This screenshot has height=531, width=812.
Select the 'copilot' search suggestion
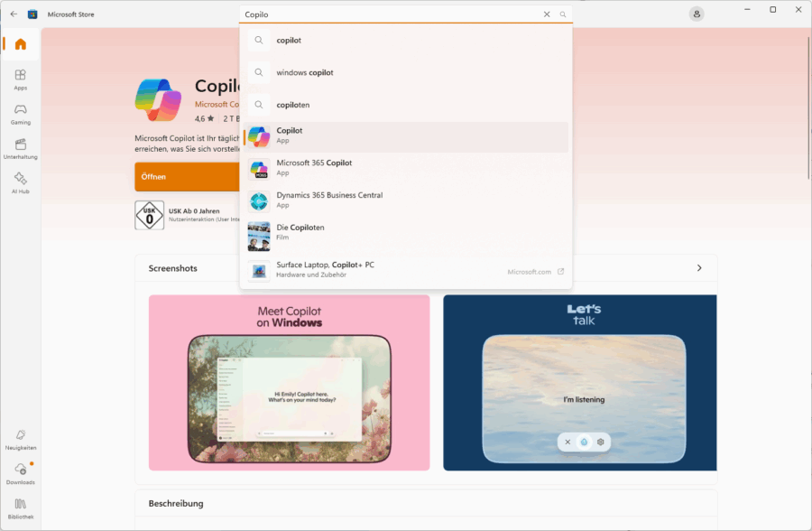406,41
